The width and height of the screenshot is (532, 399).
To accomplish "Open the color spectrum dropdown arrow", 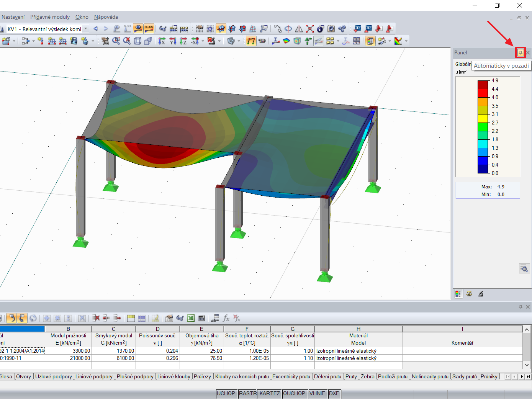I will click(x=406, y=41).
